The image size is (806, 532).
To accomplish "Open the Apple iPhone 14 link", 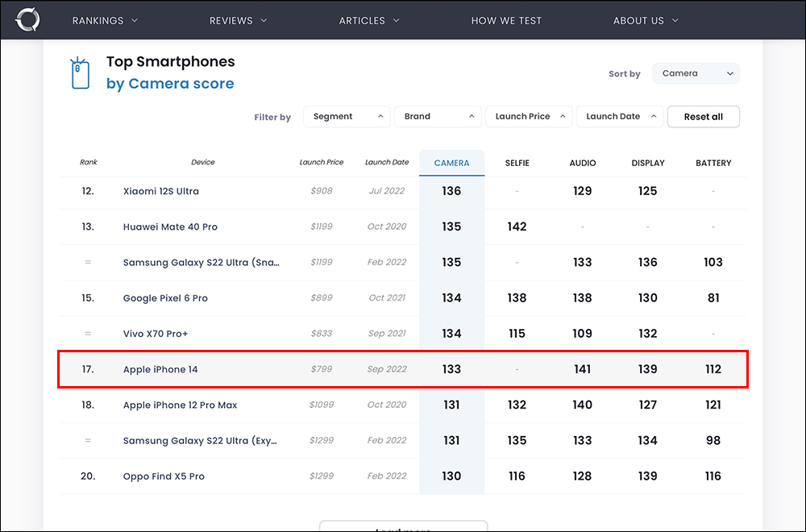I will point(160,369).
